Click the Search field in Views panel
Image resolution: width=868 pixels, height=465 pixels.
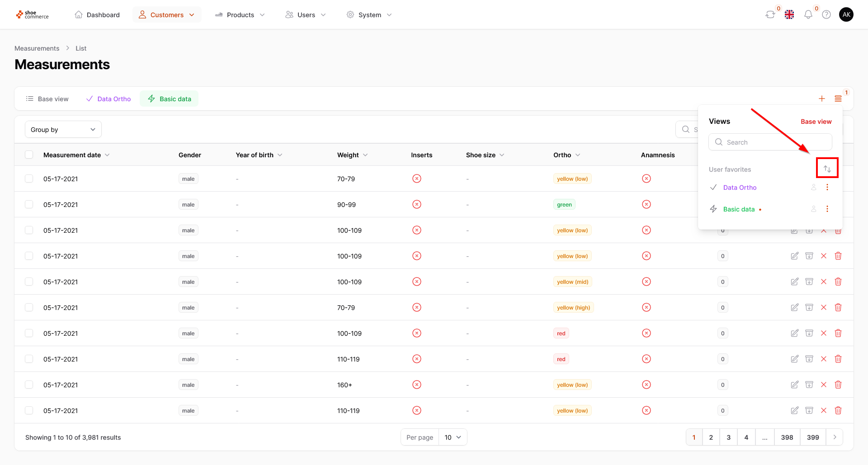point(770,142)
